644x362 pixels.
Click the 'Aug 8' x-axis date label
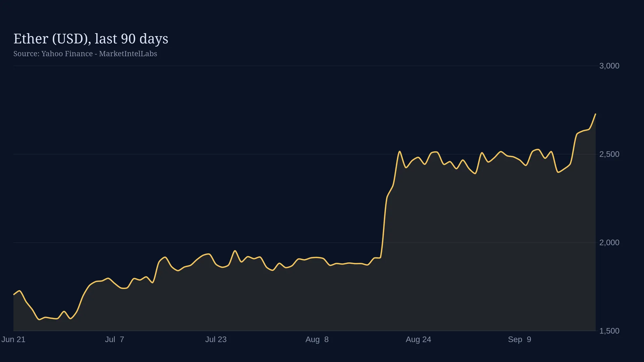pos(317,339)
